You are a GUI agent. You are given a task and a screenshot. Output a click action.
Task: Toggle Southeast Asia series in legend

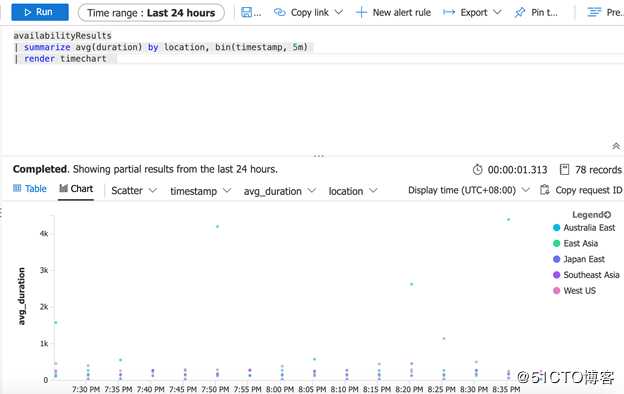586,275
